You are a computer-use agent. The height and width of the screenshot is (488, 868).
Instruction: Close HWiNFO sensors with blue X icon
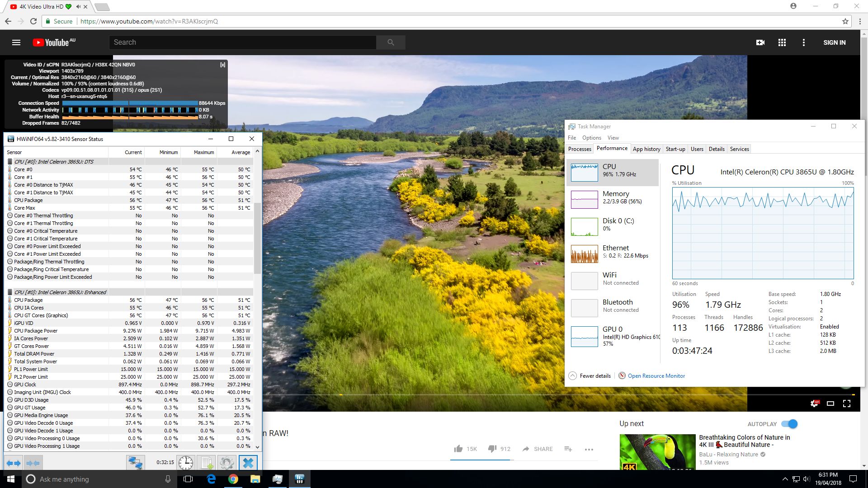(248, 463)
